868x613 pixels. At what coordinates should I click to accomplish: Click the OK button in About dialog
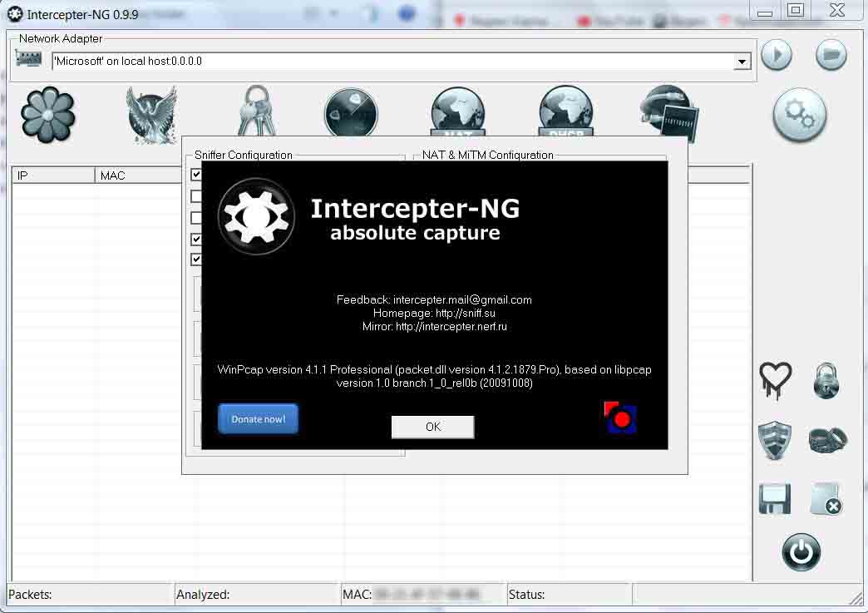432,427
